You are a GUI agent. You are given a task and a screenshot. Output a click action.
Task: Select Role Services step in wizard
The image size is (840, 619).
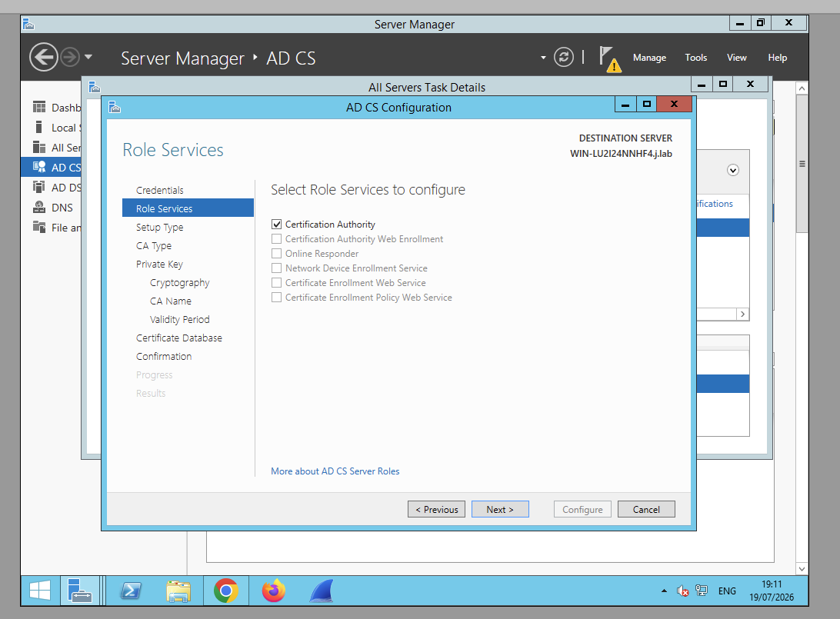188,208
